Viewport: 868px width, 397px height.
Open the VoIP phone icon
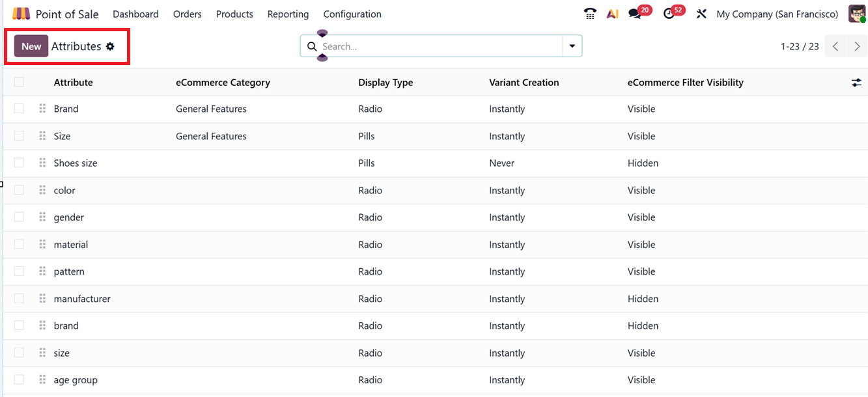pyautogui.click(x=590, y=14)
